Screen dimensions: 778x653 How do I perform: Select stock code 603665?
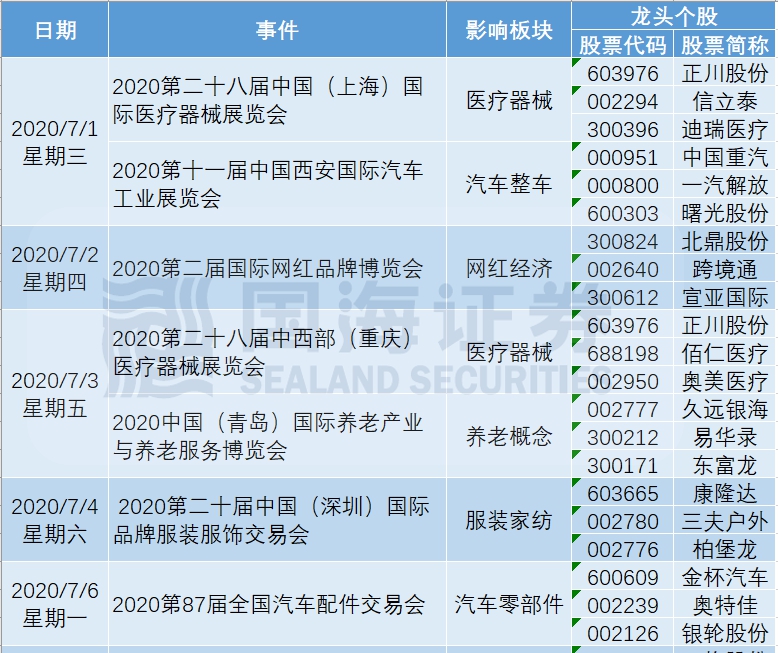[x=623, y=493]
